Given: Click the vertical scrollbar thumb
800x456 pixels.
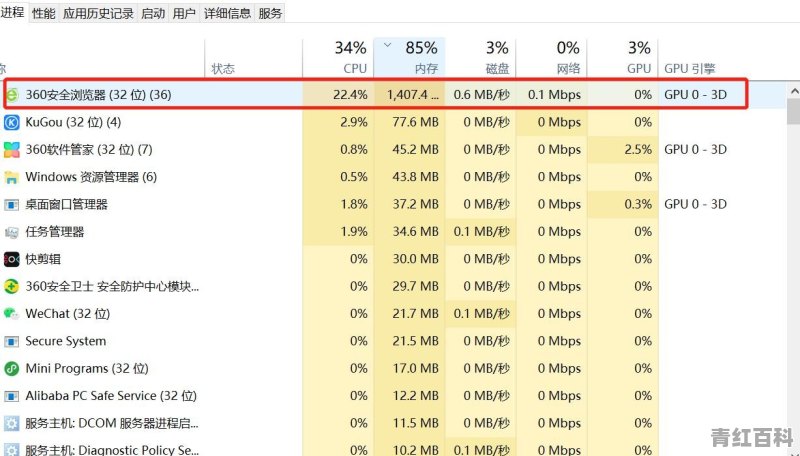Looking at the screenshot, I should click(794, 112).
